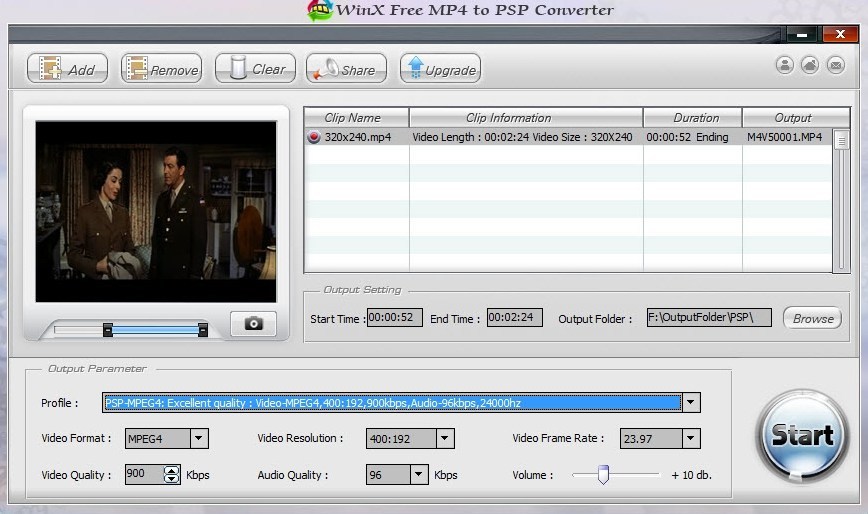This screenshot has height=514, width=868.
Task: Take a snapshot with the camera icon
Action: tap(254, 323)
